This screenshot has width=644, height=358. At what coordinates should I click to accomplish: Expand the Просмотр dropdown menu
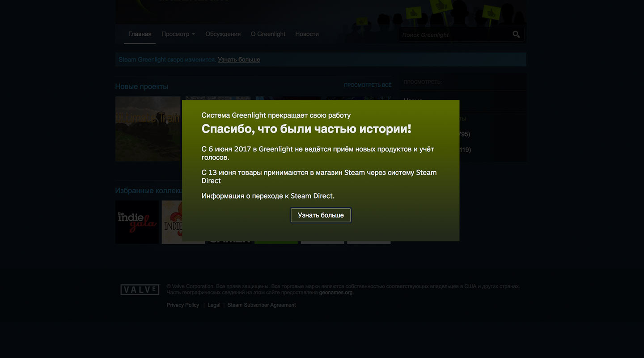click(x=178, y=34)
